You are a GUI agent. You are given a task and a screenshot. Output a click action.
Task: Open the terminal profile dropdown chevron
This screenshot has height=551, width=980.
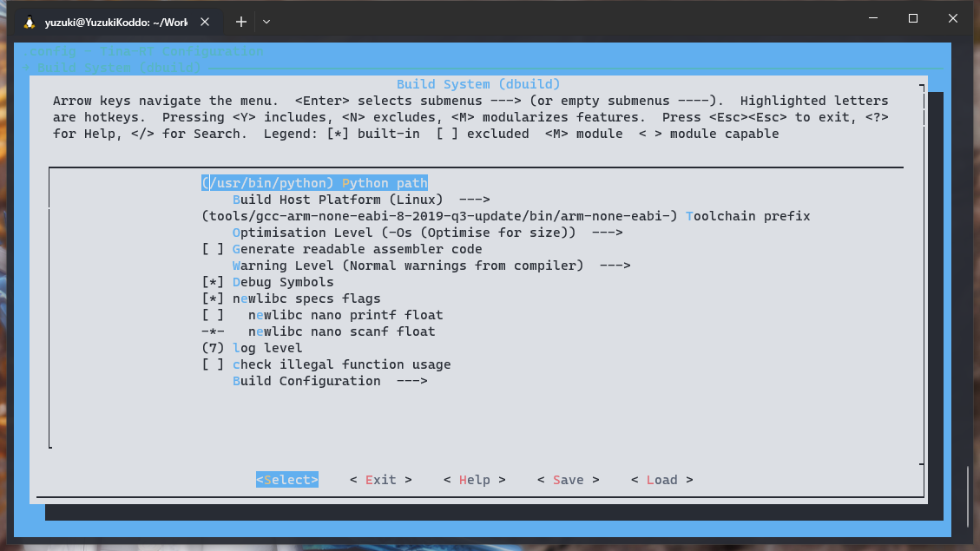click(x=266, y=22)
